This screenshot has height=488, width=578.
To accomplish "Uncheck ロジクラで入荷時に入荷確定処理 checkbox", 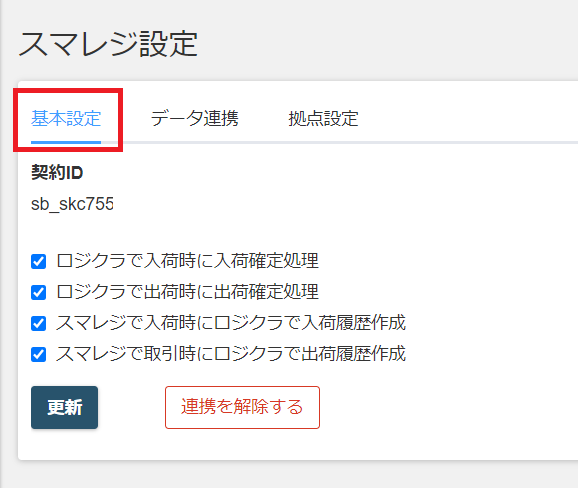I will [38, 261].
